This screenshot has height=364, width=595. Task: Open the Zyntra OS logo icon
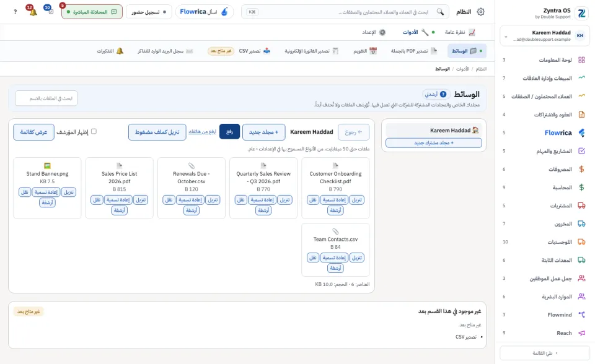pos(581,14)
